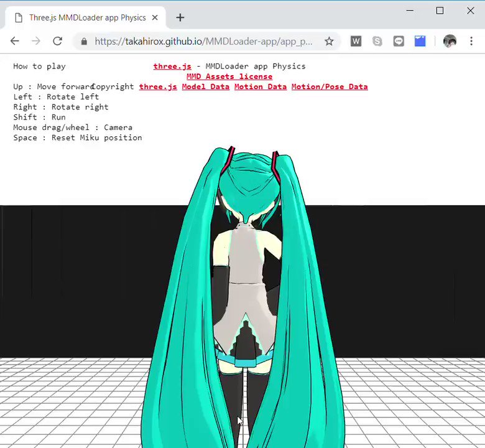485x448 pixels.
Task: Close the Three.js MMDLoader app Physics tab
Action: coord(155,17)
